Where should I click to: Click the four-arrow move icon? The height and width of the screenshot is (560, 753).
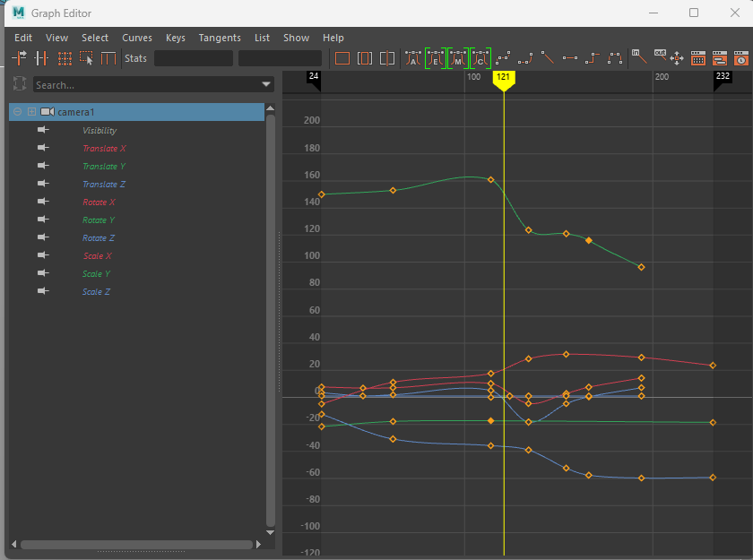677,58
